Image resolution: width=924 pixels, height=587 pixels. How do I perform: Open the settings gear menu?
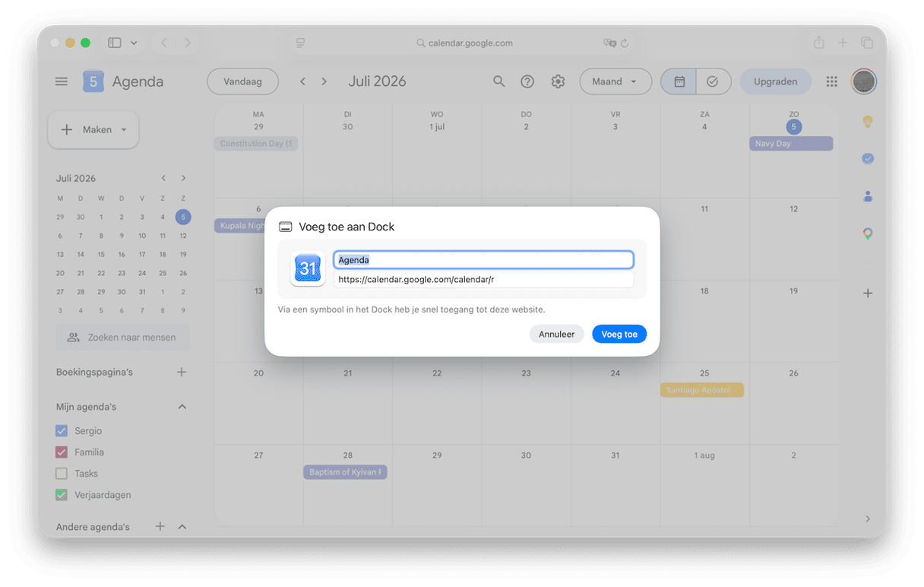558,81
